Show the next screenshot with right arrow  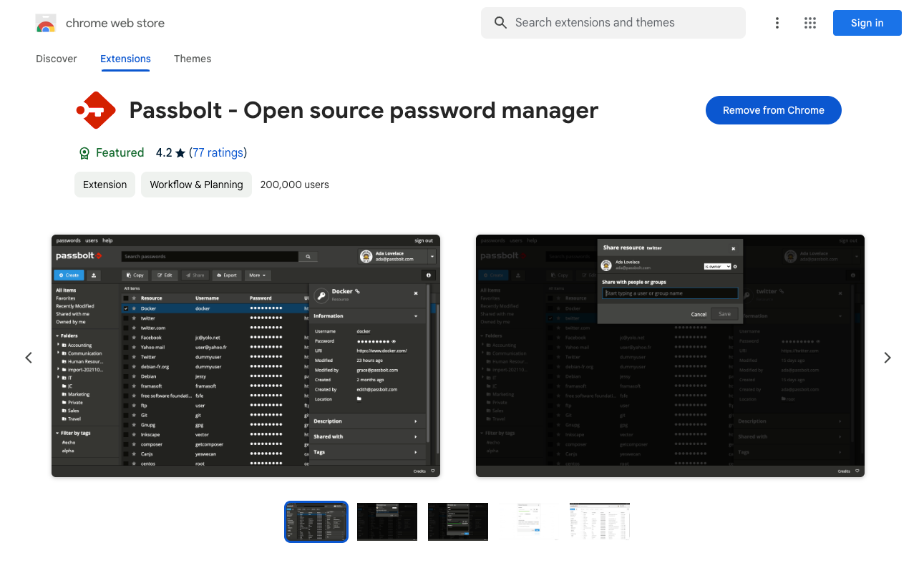[887, 358]
